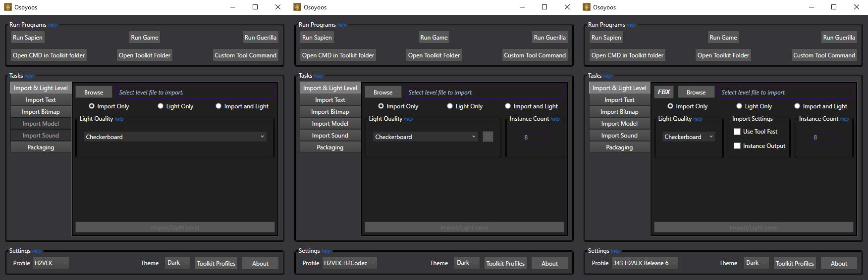Click Browse button in the left window
This screenshot has height=280, width=868.
point(94,93)
